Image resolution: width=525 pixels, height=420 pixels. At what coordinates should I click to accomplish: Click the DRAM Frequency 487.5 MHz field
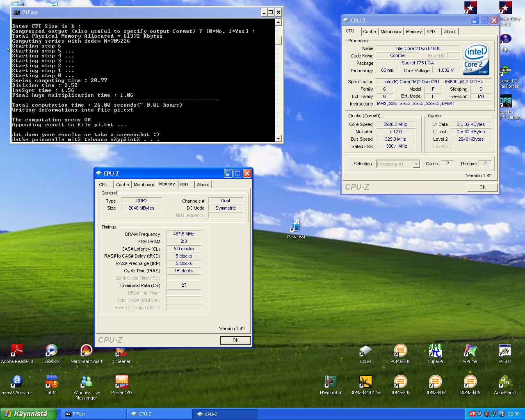click(184, 234)
